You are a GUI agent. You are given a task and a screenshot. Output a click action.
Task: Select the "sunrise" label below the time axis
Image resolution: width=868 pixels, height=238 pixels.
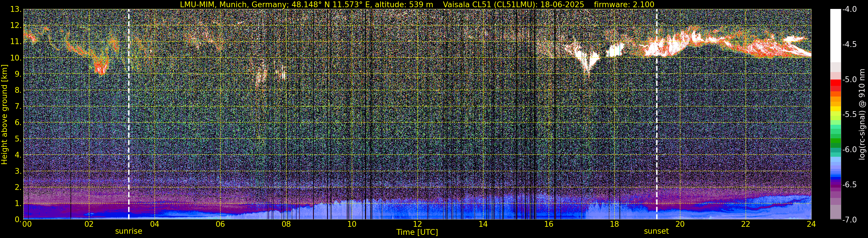pyautogui.click(x=129, y=231)
